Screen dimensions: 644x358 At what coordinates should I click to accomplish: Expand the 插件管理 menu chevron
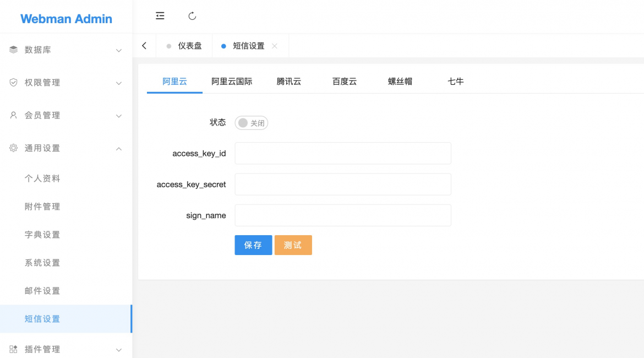(118, 350)
